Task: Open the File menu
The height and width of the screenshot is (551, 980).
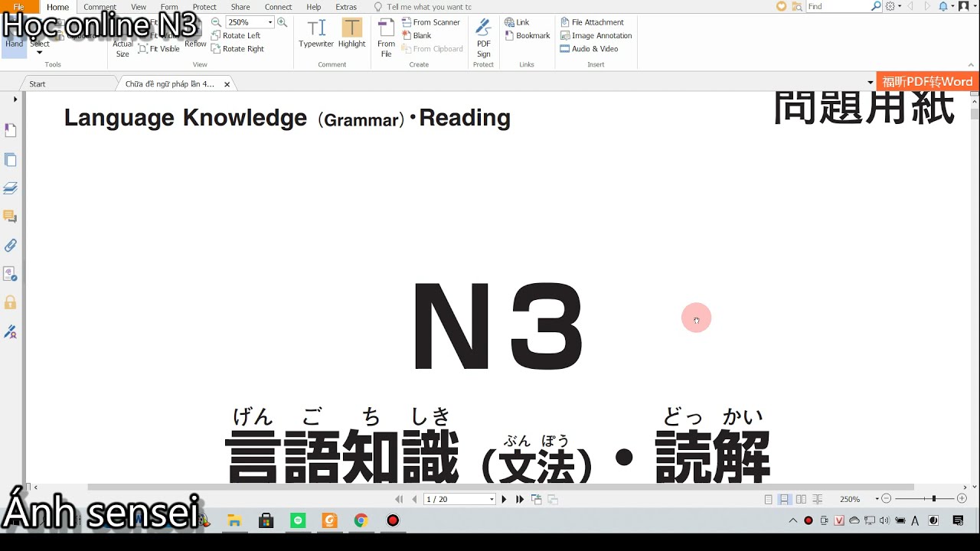Action: coord(18,7)
